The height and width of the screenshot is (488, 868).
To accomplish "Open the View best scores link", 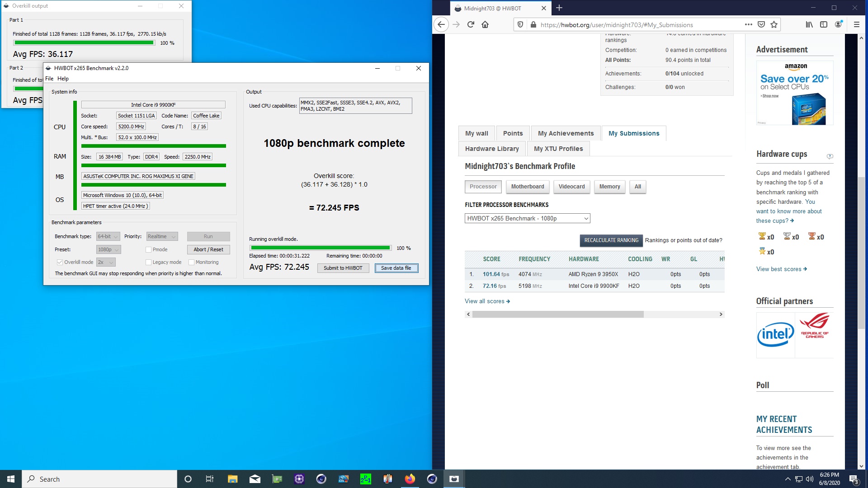I will [781, 269].
